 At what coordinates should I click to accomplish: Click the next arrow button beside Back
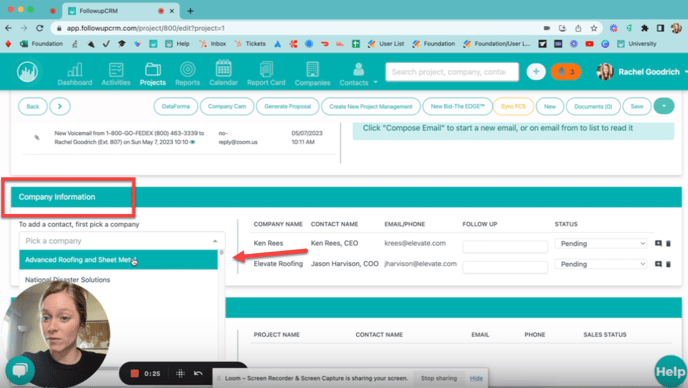tap(60, 106)
